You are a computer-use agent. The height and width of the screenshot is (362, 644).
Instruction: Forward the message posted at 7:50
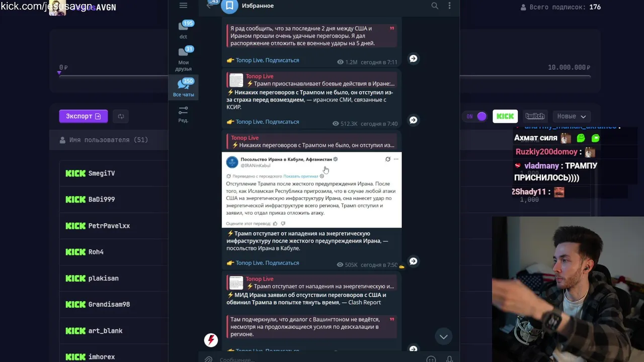click(x=413, y=261)
